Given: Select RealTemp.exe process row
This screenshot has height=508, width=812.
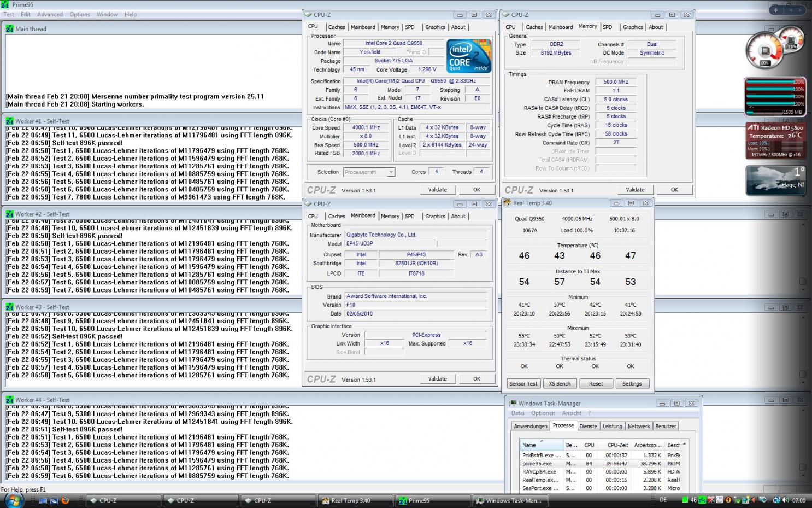Looking at the screenshot, I should pos(600,480).
